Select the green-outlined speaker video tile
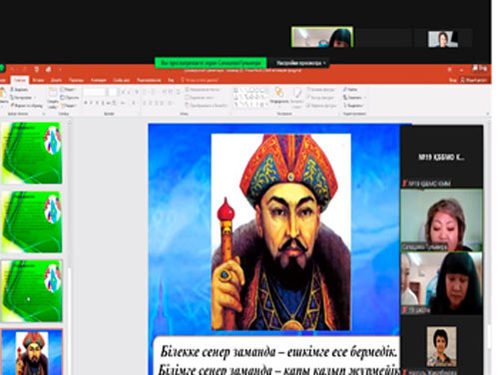Screen dimensions: 499x375 pyautogui.click(x=442, y=220)
